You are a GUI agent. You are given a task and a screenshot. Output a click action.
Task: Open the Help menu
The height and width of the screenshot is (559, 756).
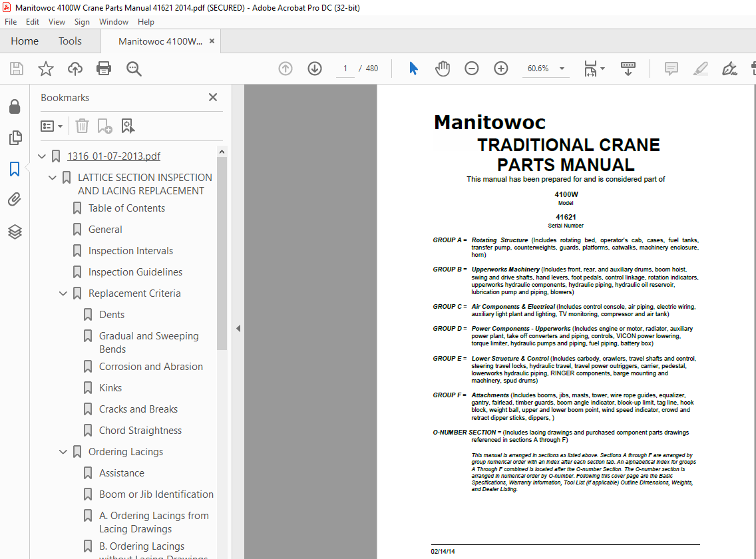tap(146, 22)
